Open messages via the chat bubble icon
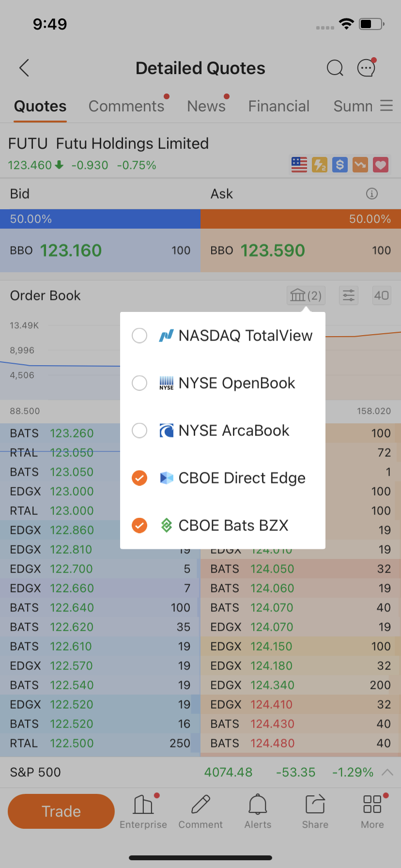Screen dimensions: 401x868 pyautogui.click(x=367, y=68)
